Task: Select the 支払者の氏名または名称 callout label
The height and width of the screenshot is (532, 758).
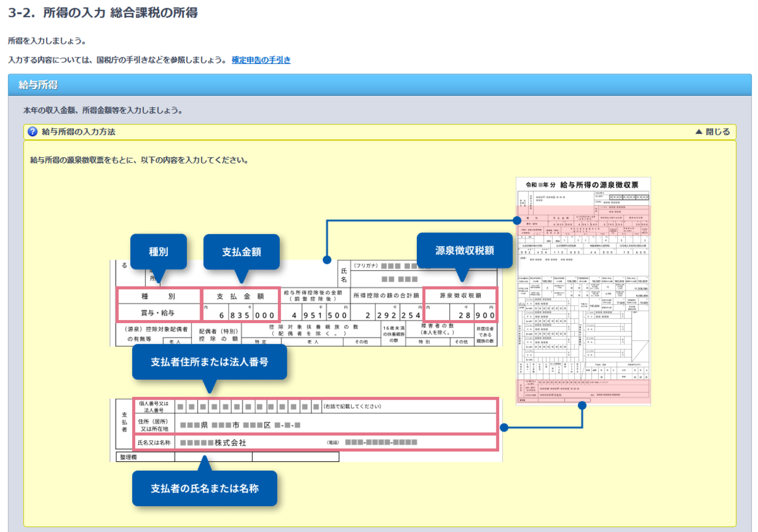Action: (x=205, y=488)
